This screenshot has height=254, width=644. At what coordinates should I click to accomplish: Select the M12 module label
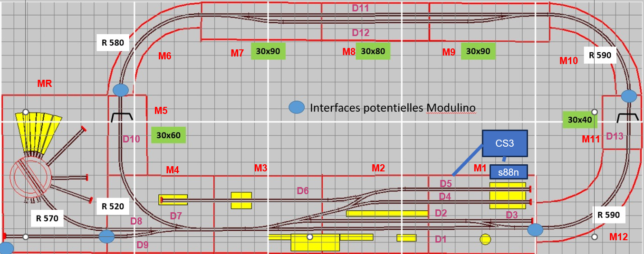pos(619,236)
